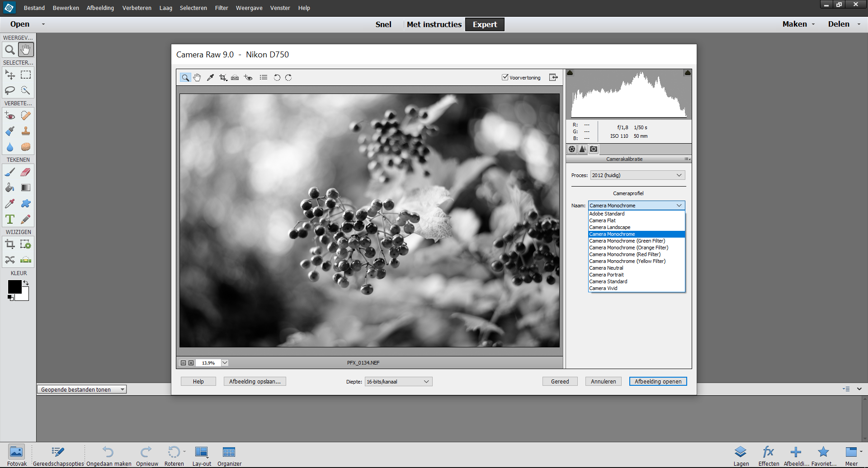Select the White Balance eyedropper in Camera Raw

pos(210,77)
